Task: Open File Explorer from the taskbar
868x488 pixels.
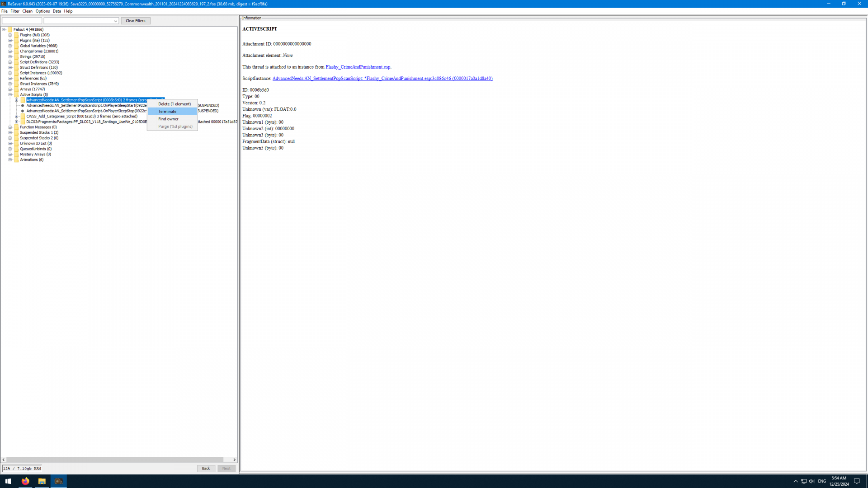Action: 42,481
